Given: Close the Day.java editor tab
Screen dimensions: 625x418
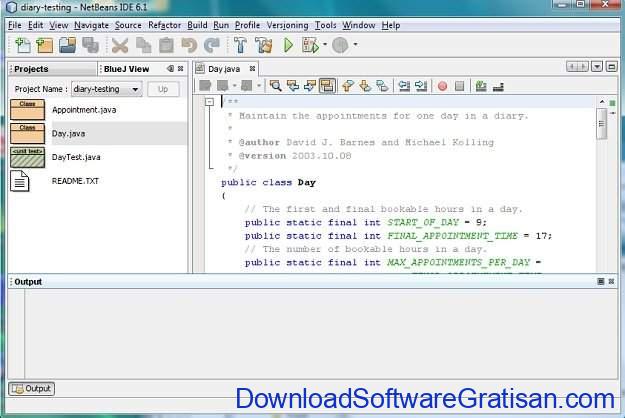Looking at the screenshot, I should click(252, 69).
